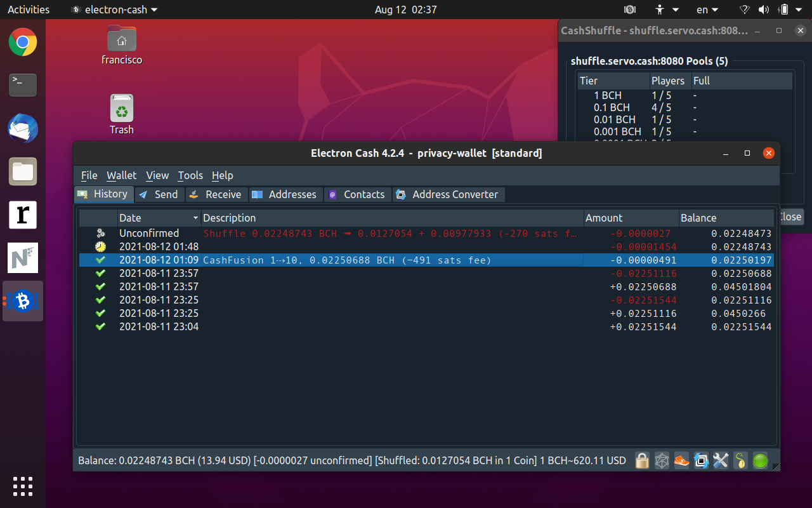The image size is (812, 508).
Task: Click the battery indicator in top bar
Action: (783, 10)
